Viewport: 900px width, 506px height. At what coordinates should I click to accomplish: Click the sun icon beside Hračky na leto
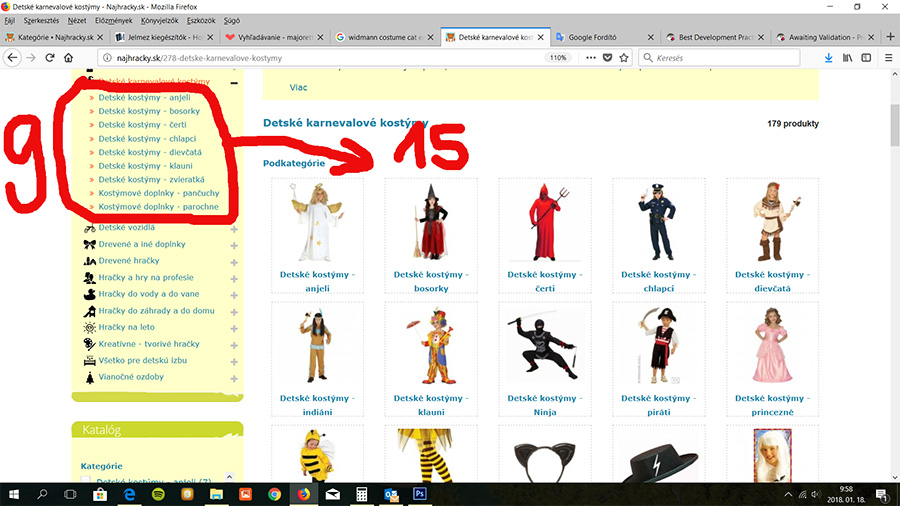[x=90, y=328]
